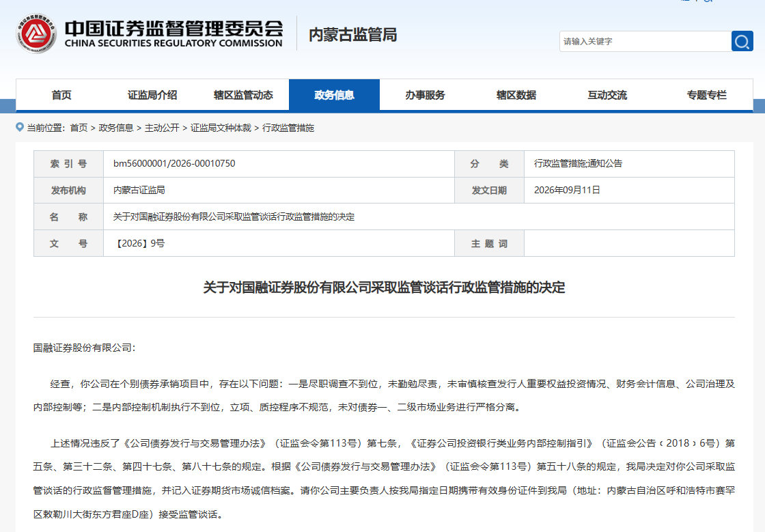Open the 辖区监管动态 navigation tab
This screenshot has height=532, width=765.
click(243, 95)
